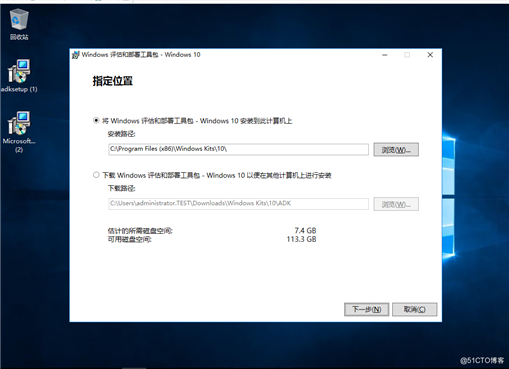Click the '下载路径' label
This screenshot has width=509, height=369.
[x=121, y=188]
